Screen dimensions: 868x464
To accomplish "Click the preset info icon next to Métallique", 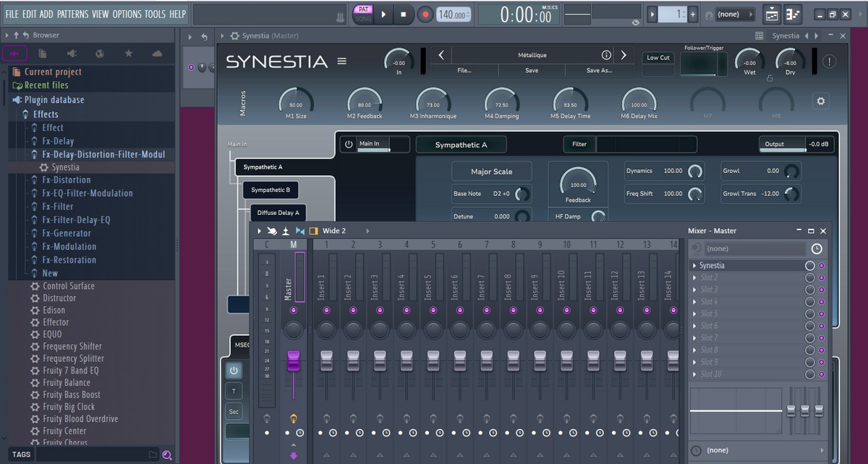I will click(x=606, y=55).
